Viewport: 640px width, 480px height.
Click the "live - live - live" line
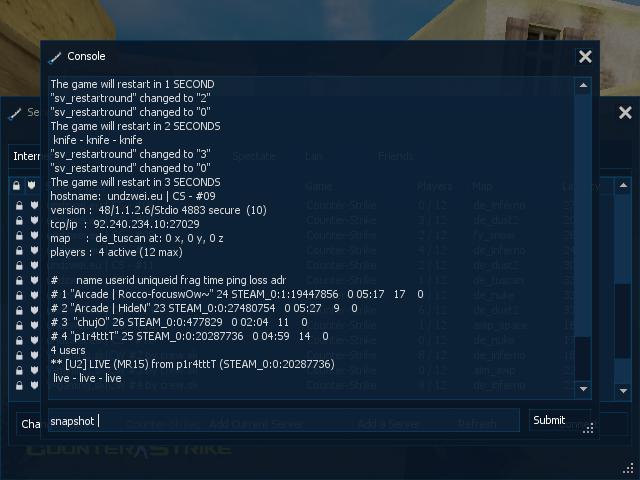87,378
